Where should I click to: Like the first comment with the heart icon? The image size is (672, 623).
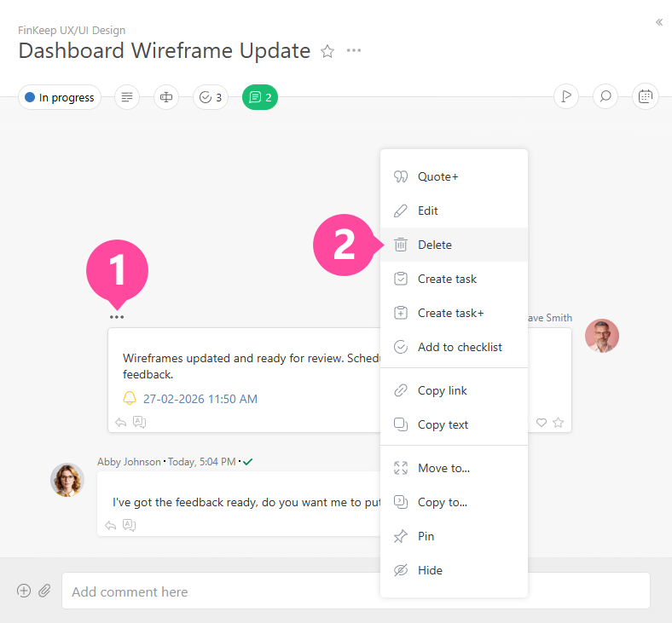point(541,422)
